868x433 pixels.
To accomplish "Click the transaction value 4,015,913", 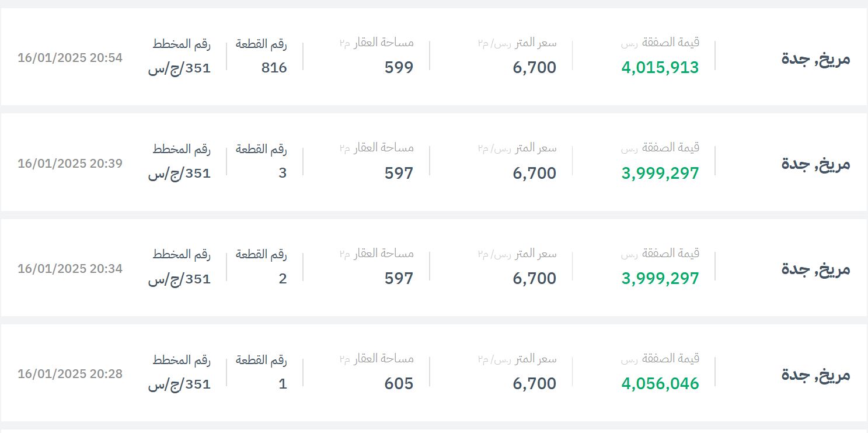I will [660, 68].
